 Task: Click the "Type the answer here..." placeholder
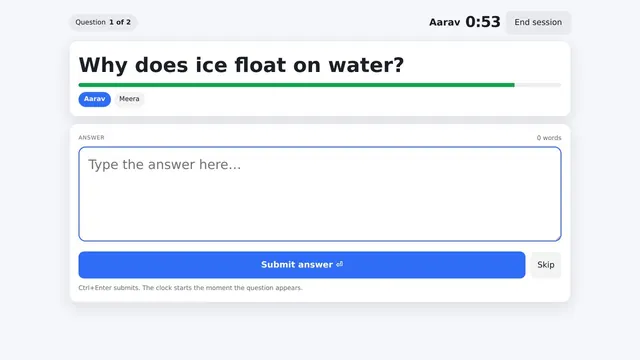click(164, 164)
